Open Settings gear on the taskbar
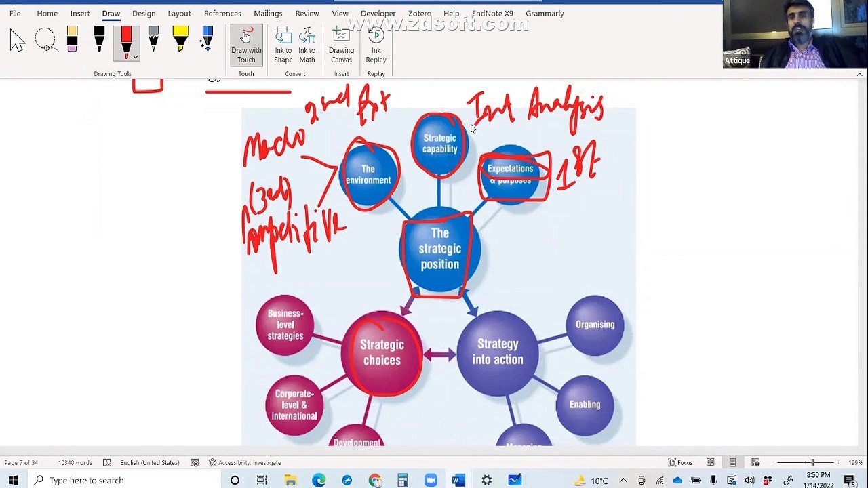 tap(486, 480)
